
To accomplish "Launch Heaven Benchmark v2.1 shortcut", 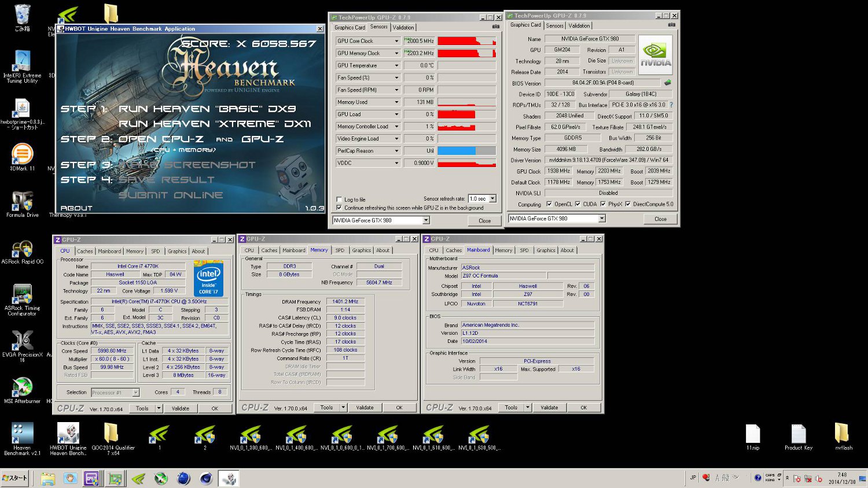I will (x=22, y=438).
